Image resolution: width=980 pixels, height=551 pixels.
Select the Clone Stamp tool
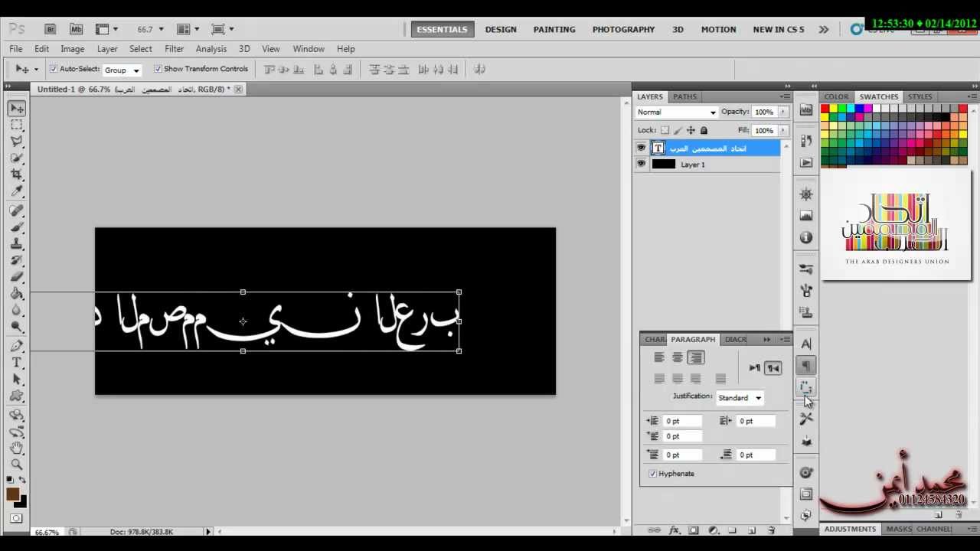click(17, 244)
